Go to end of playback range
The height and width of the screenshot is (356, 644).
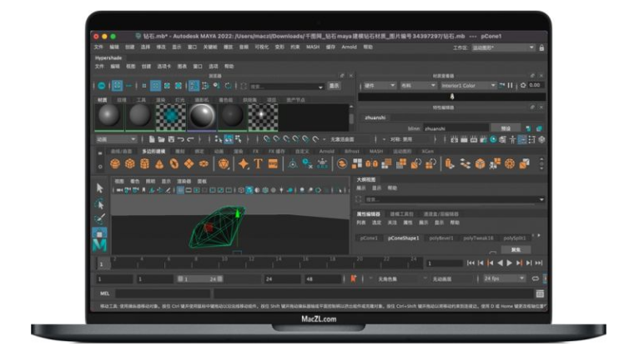(539, 263)
